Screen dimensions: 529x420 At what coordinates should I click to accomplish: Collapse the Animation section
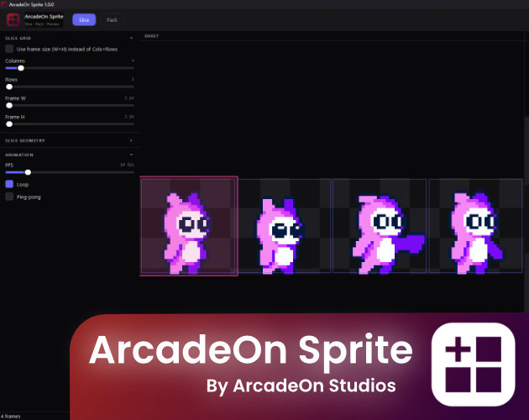pyautogui.click(x=131, y=155)
